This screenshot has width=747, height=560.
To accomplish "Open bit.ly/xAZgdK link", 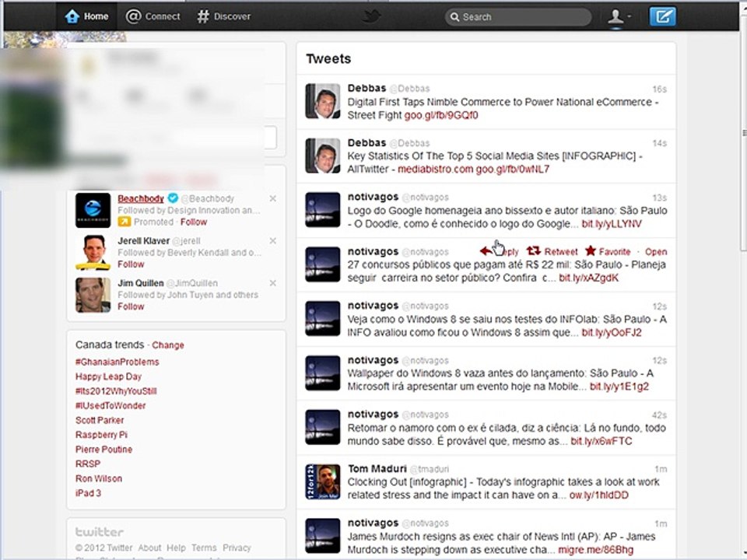I will click(x=589, y=278).
